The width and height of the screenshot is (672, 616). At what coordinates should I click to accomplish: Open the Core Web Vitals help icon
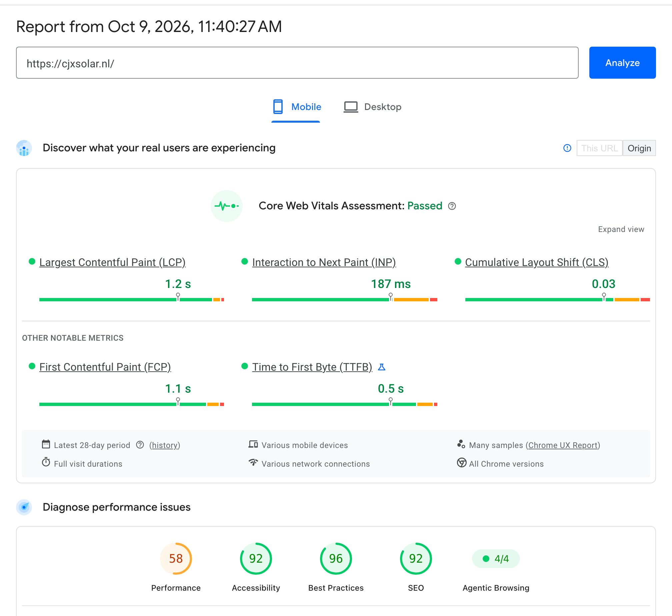(x=452, y=206)
